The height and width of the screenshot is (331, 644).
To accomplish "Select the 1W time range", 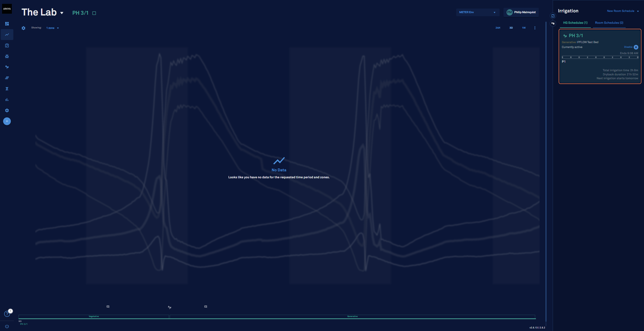I will tap(524, 28).
